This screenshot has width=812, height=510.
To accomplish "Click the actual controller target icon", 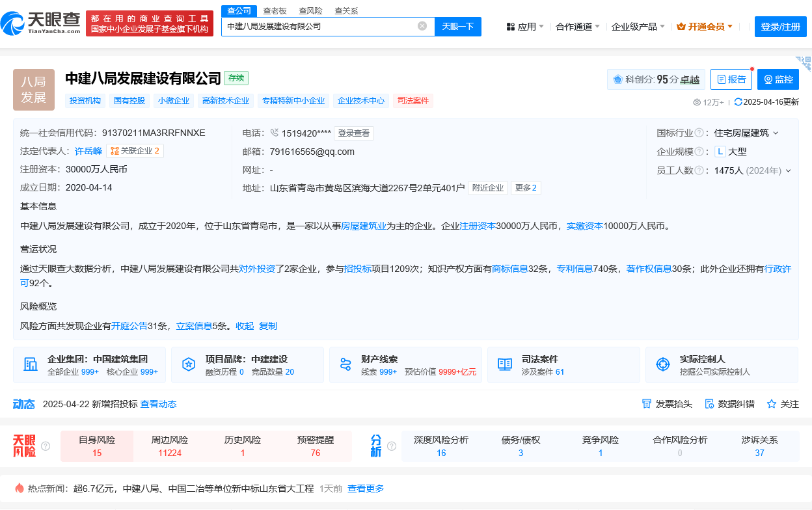I will [662, 364].
